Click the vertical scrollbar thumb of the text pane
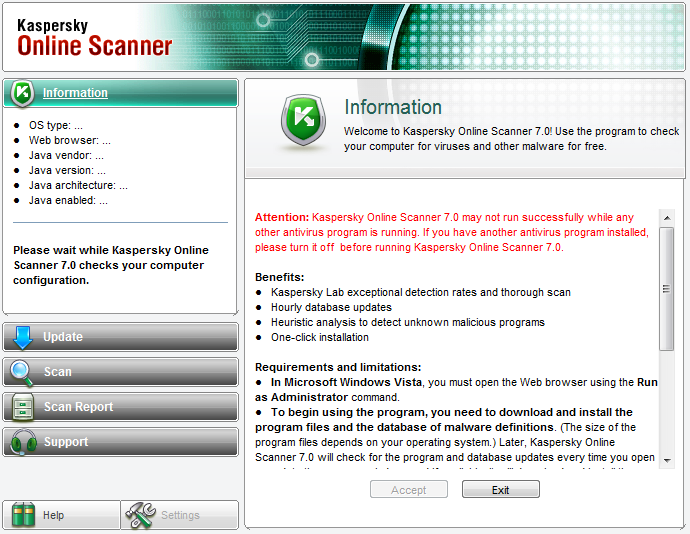Viewport: 690px width, 534px height. (x=667, y=289)
